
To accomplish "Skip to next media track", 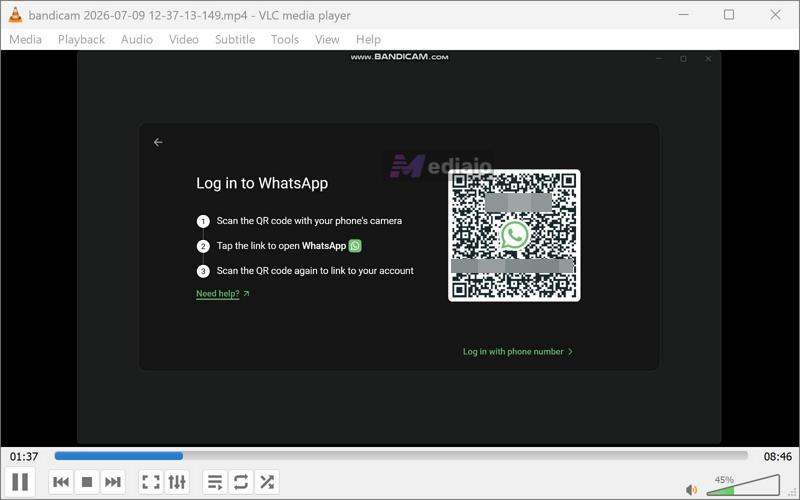I will [x=113, y=482].
